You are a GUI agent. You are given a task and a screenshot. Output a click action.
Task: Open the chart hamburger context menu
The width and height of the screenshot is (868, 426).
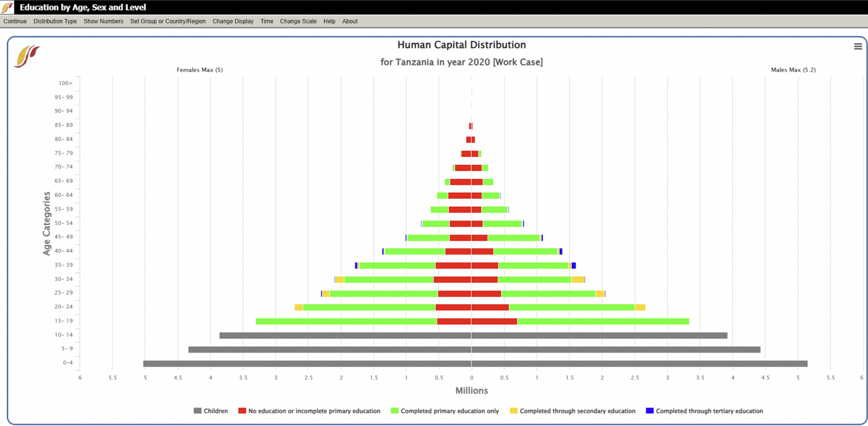(x=858, y=47)
